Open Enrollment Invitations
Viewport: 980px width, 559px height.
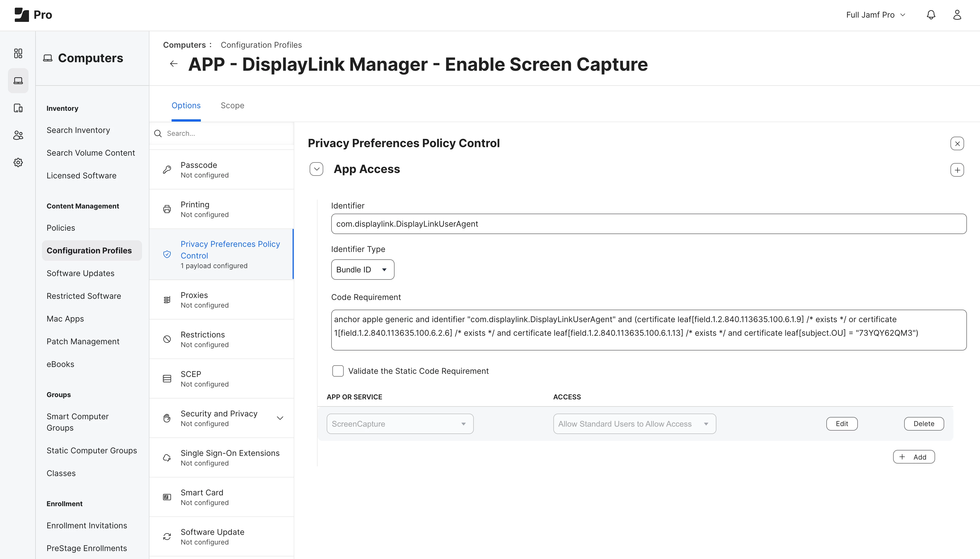tap(87, 525)
